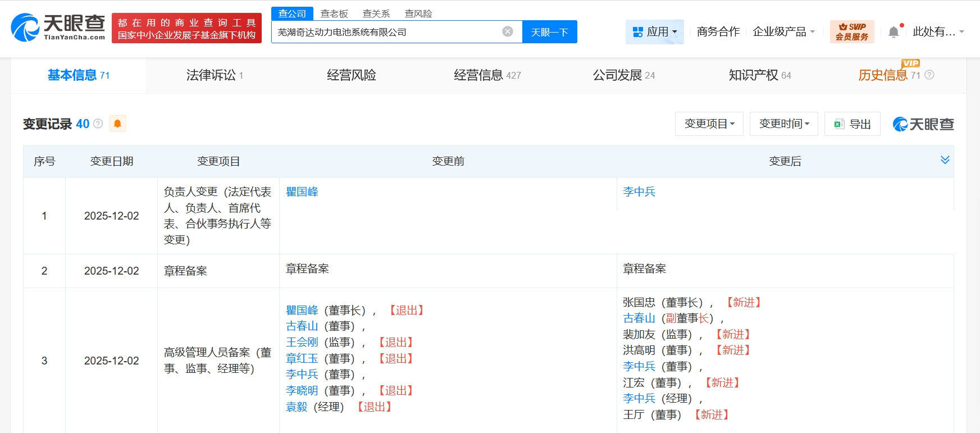Click the Tianyancha logo in header
Screen dimensions: 980x433
pos(58,27)
